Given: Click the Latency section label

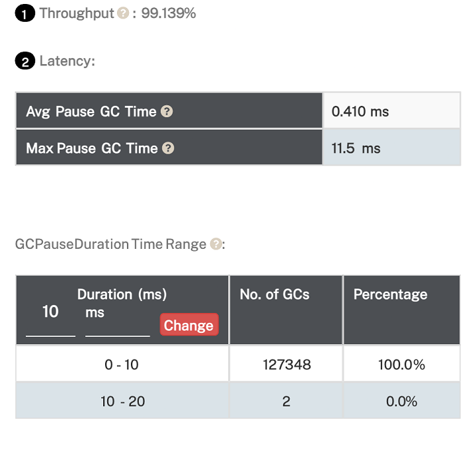Looking at the screenshot, I should 67,62.
